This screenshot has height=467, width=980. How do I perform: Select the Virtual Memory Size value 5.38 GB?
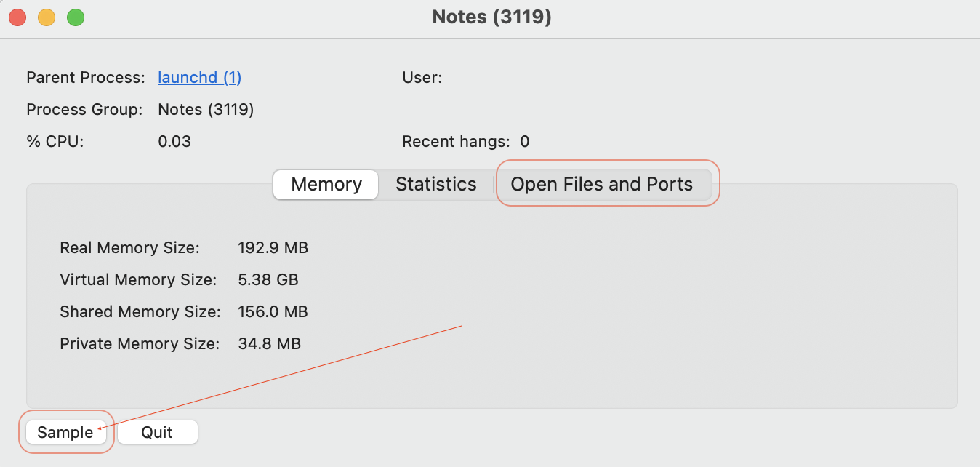pyautogui.click(x=268, y=280)
